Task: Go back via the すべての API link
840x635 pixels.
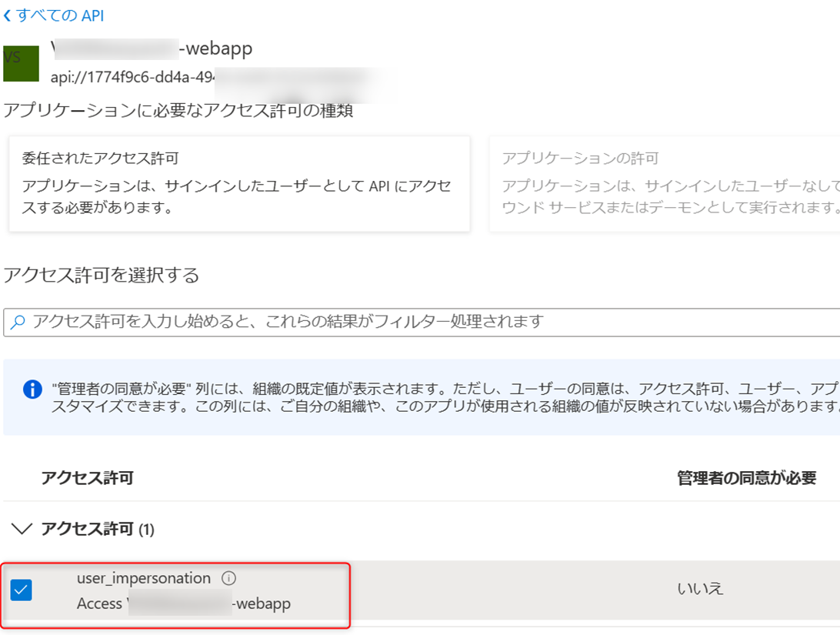Action: [60, 15]
